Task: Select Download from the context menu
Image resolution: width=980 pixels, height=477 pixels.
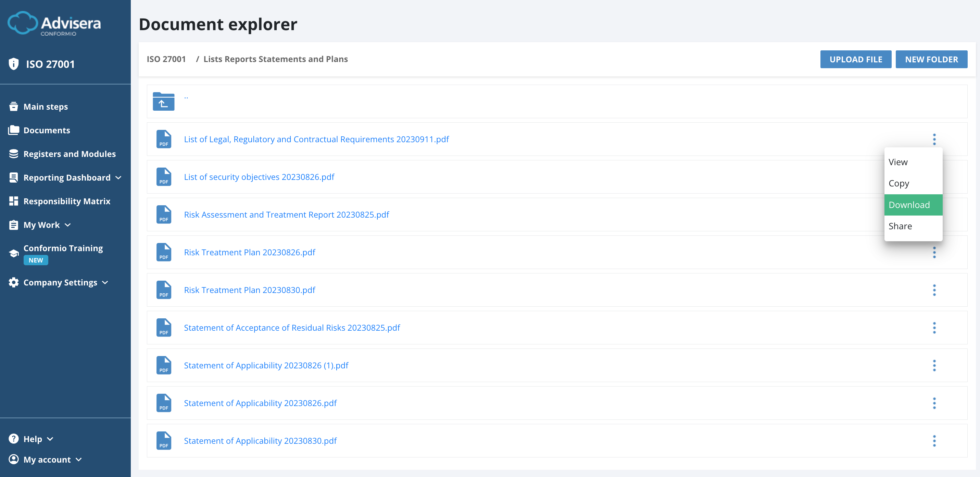Action: pos(910,205)
